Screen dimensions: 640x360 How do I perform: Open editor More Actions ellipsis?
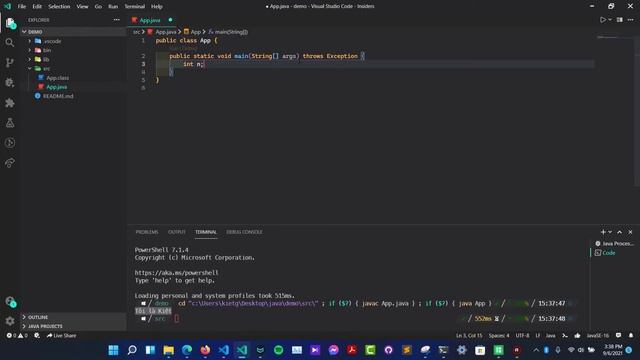click(x=631, y=20)
